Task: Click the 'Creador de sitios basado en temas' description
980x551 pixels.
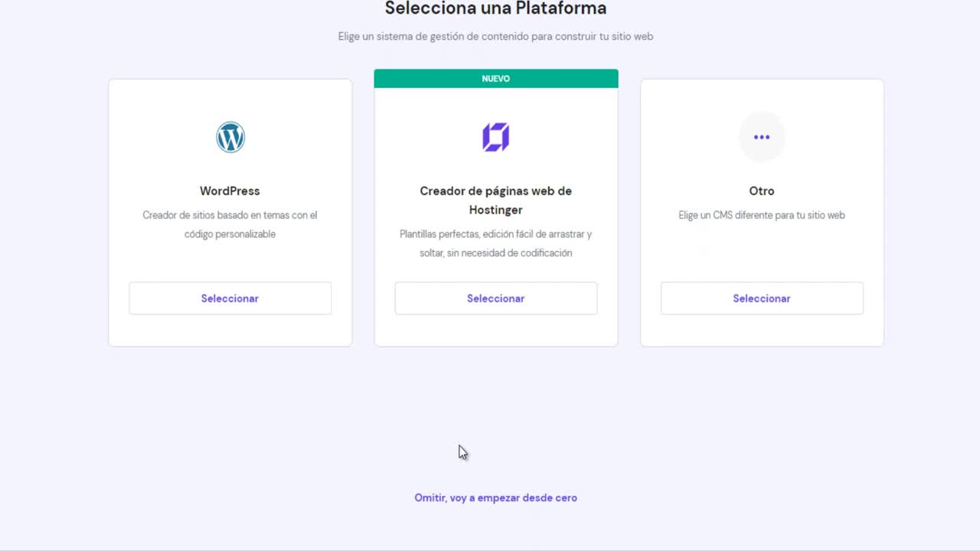Action: coord(230,224)
